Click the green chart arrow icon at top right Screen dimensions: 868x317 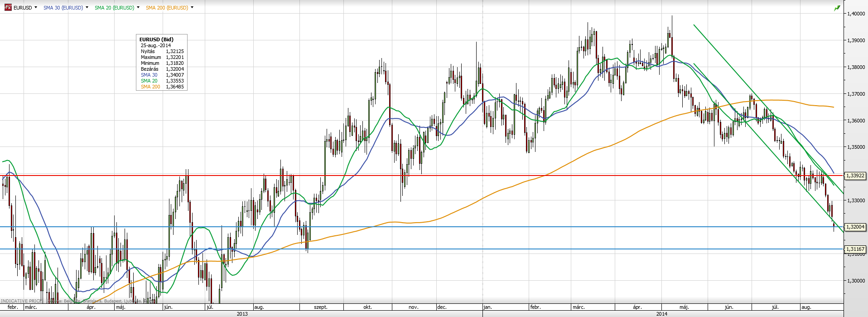837,8
